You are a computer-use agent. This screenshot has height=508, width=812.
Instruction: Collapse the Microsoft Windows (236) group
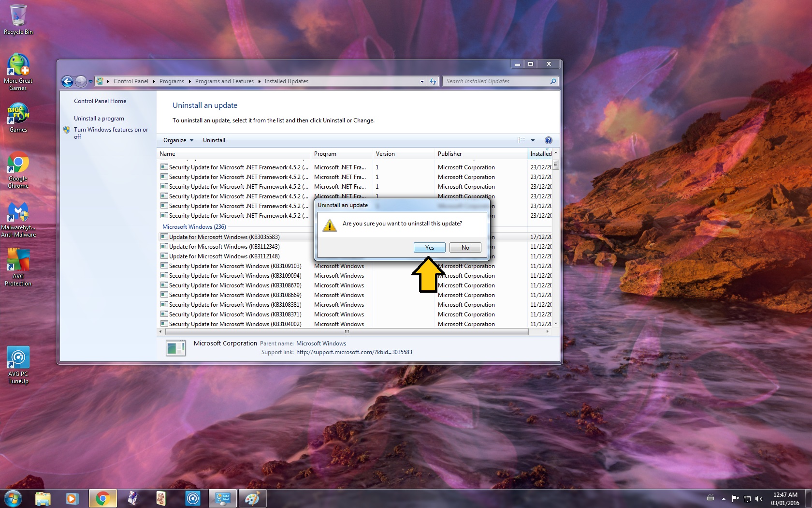click(194, 227)
